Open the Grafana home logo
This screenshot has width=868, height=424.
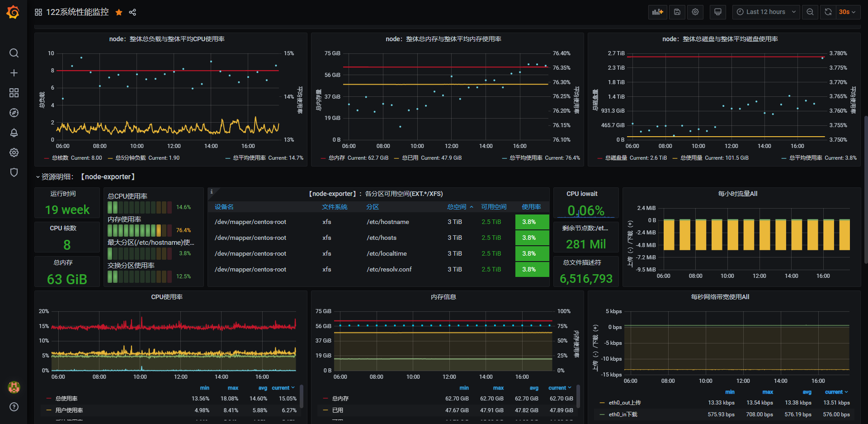13,12
